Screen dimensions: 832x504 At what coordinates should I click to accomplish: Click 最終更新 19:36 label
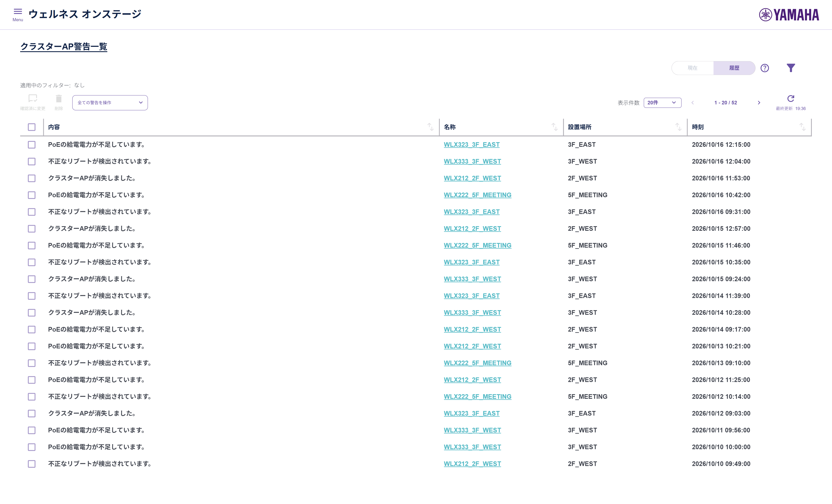point(790,108)
